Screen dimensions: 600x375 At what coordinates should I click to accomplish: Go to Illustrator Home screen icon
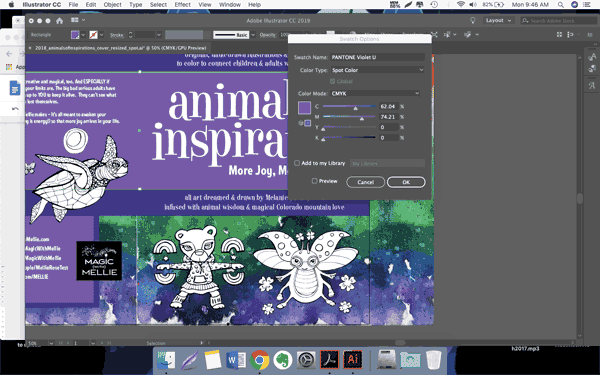(x=59, y=21)
